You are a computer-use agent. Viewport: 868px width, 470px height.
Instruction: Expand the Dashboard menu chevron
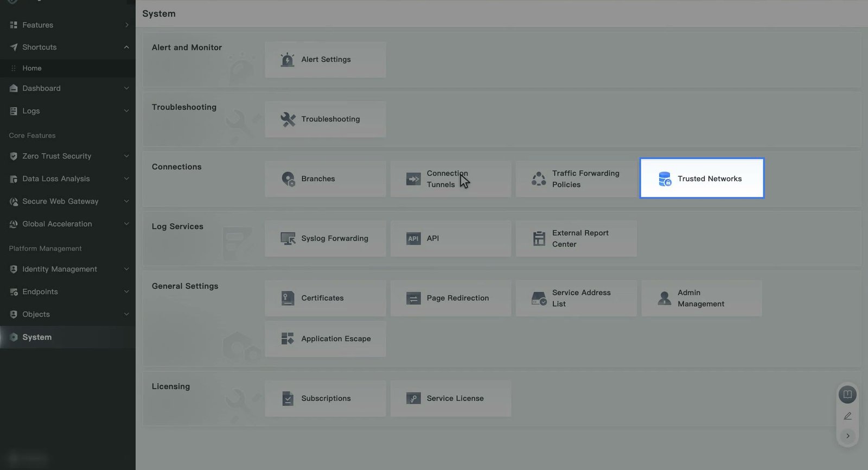[x=126, y=88]
